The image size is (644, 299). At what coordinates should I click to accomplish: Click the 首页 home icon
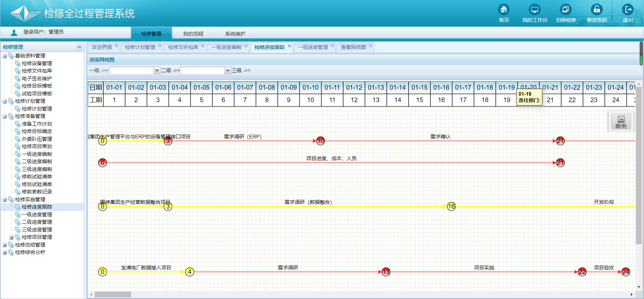(503, 10)
